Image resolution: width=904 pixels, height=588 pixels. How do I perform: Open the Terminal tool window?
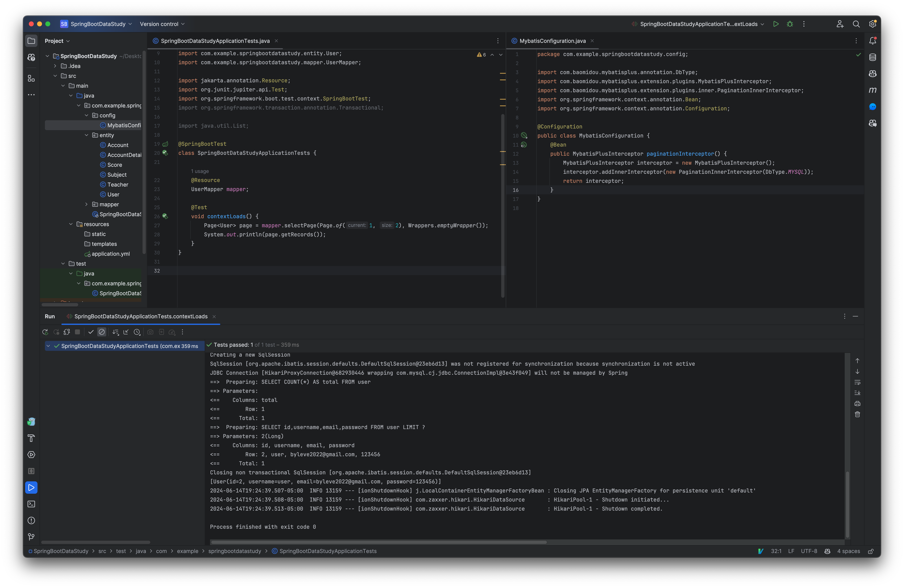click(31, 504)
